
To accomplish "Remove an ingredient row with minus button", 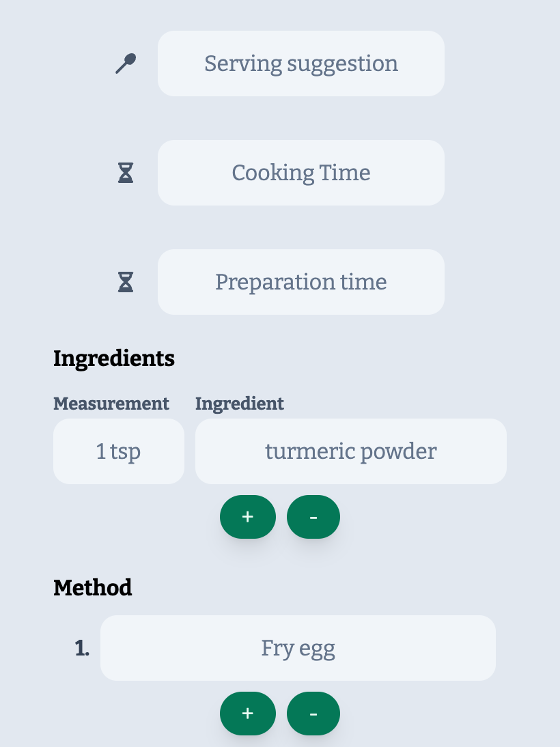I will point(313,517).
